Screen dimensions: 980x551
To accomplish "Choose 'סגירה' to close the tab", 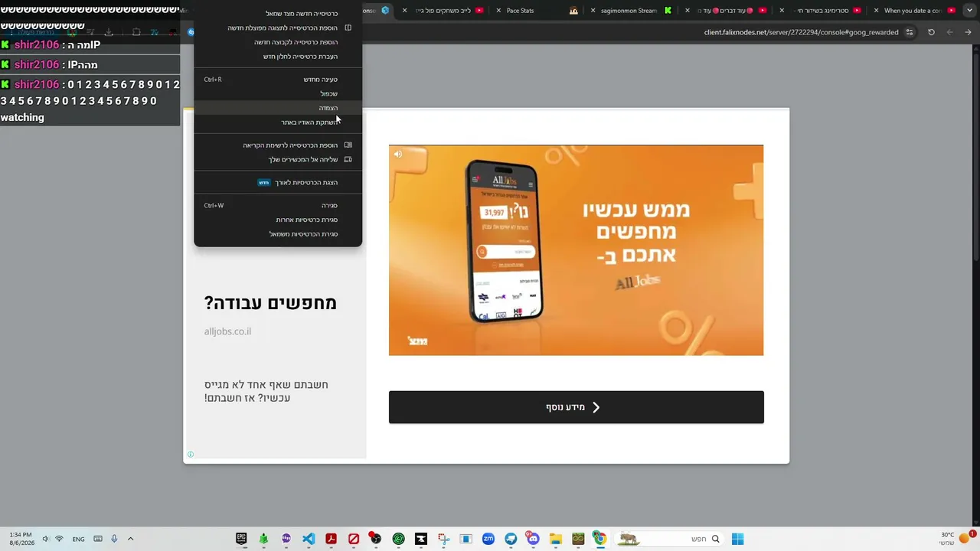I will point(278,206).
